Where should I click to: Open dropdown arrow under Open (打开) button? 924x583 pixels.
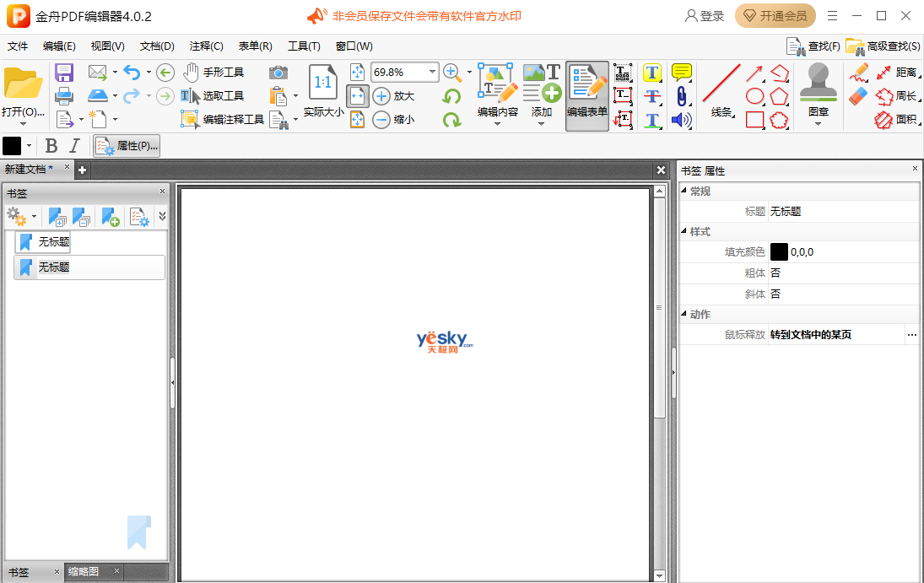(x=23, y=124)
